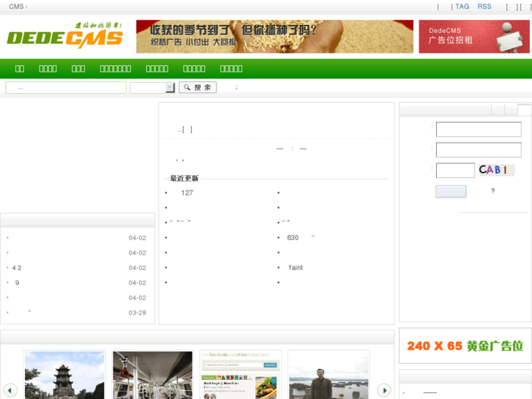This screenshot has height=399, width=532.
Task: Click the login submit button
Action: coord(451,192)
